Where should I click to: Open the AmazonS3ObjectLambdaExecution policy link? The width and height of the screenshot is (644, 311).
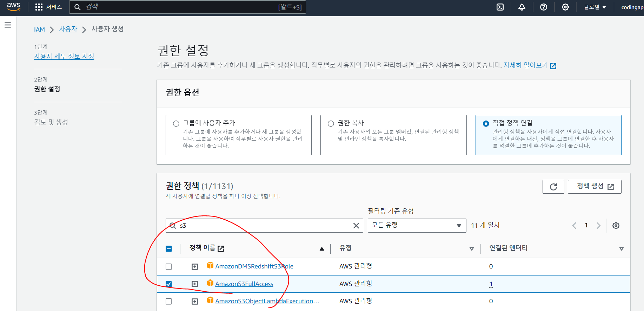coord(267,301)
